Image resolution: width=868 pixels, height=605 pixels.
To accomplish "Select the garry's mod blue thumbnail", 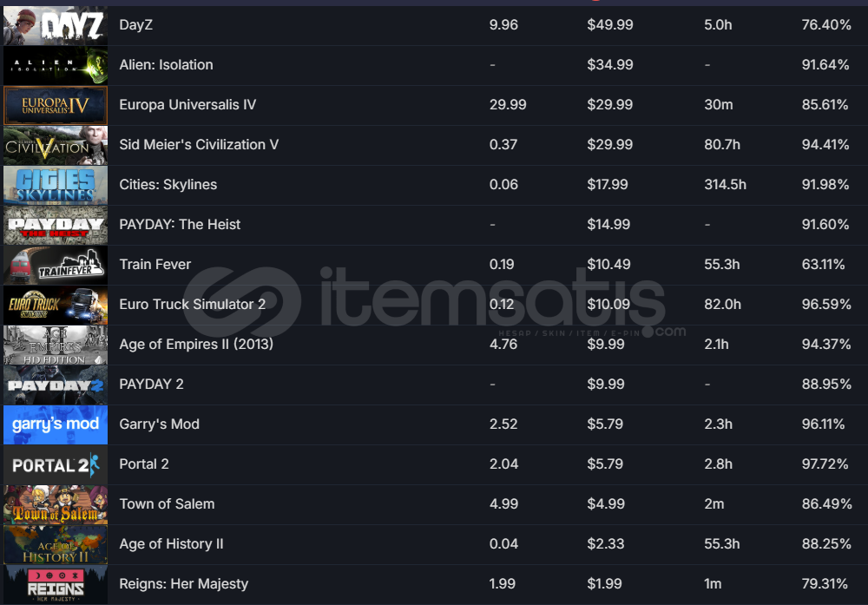I will (56, 424).
